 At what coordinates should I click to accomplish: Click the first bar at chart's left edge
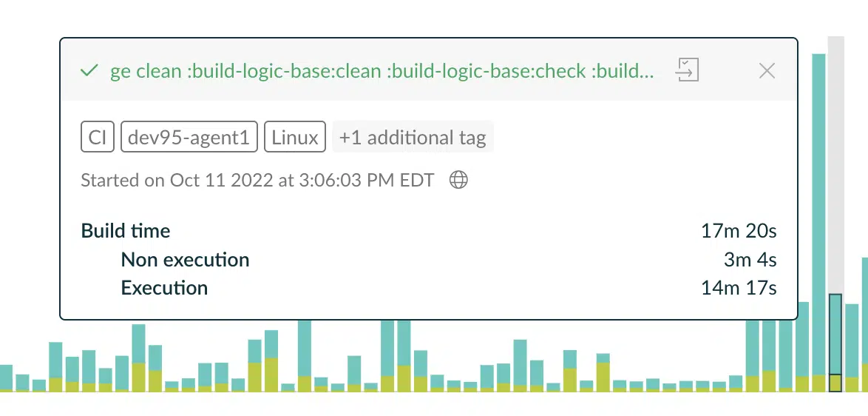5,378
